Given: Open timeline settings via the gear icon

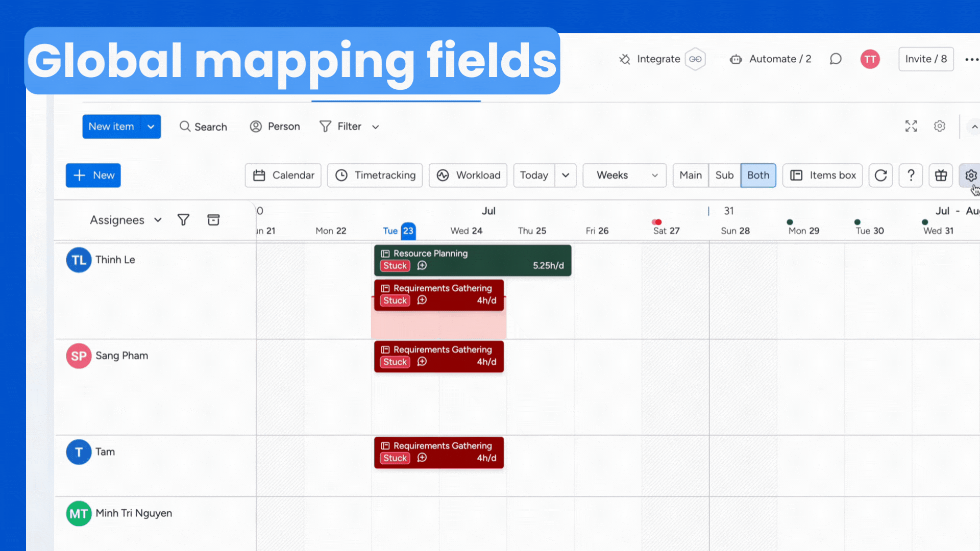Looking at the screenshot, I should point(970,175).
